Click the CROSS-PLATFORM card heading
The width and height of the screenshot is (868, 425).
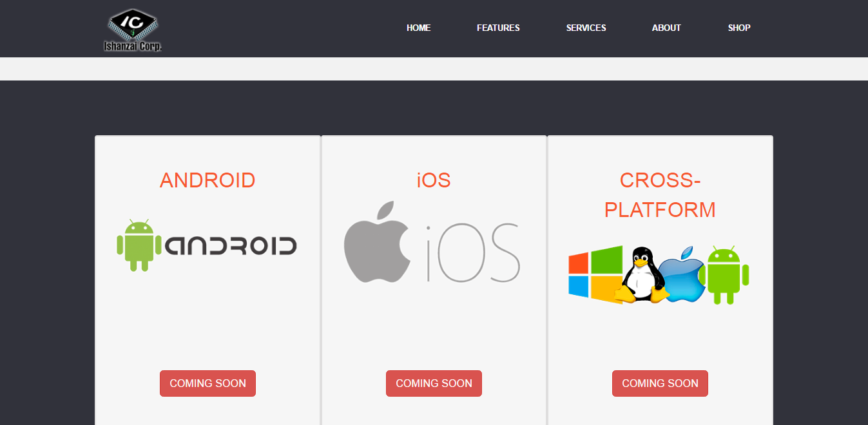point(660,195)
